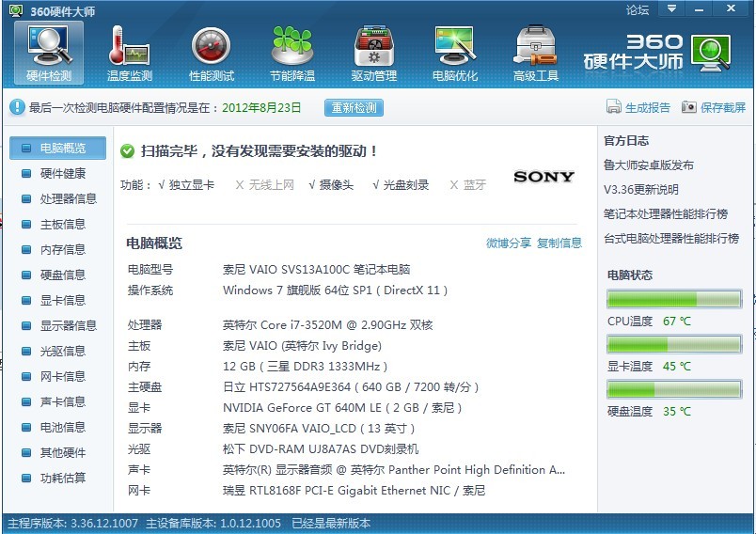Click 主程序版本 3.36.12.1007 in status bar
Viewport: 756px width, 534px height.
[x=72, y=524]
